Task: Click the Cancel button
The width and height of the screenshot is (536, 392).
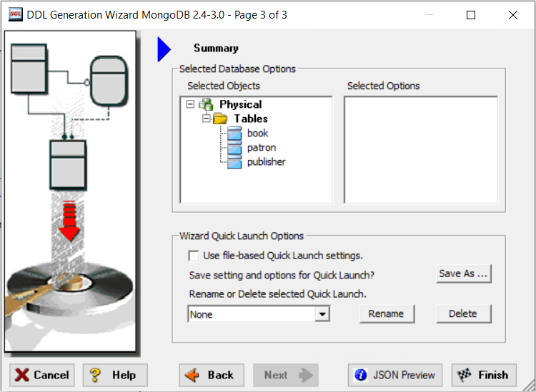Action: pos(42,375)
